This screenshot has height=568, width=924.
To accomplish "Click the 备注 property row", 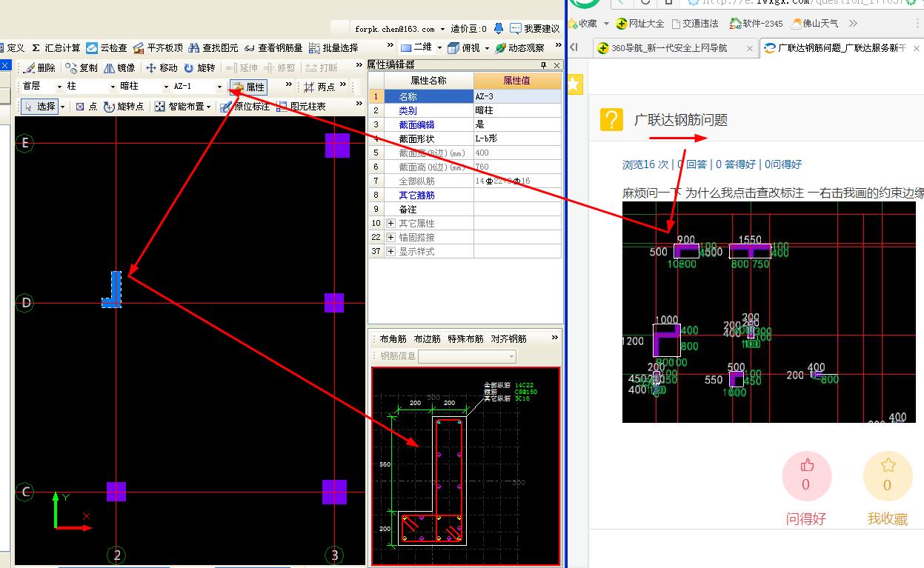I will click(x=465, y=209).
